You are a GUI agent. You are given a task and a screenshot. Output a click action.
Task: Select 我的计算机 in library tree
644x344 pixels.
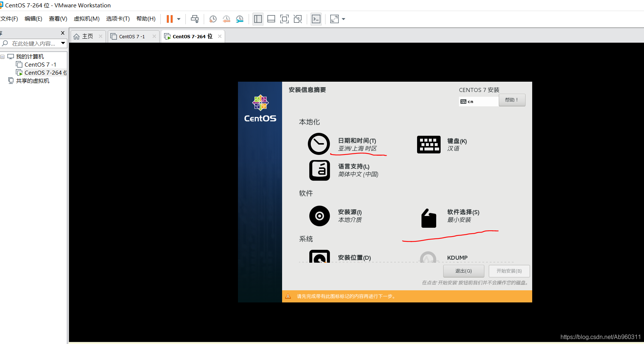click(30, 57)
